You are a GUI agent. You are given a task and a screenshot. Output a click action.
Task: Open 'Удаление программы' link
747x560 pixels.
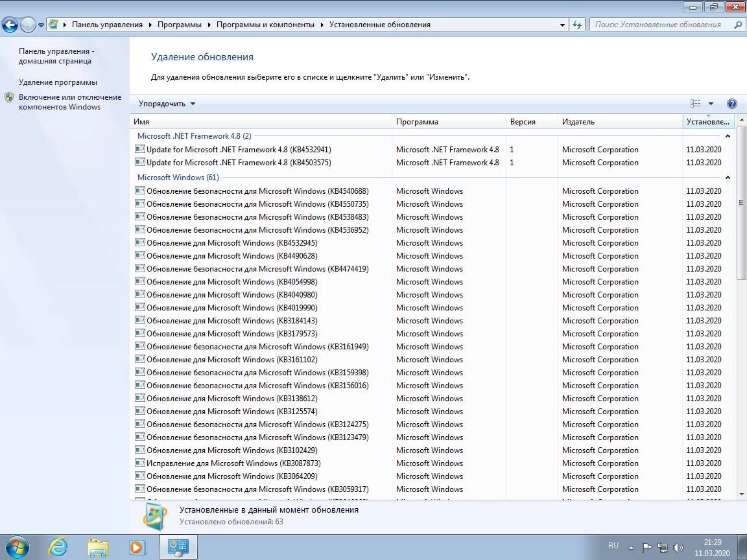[x=58, y=82]
